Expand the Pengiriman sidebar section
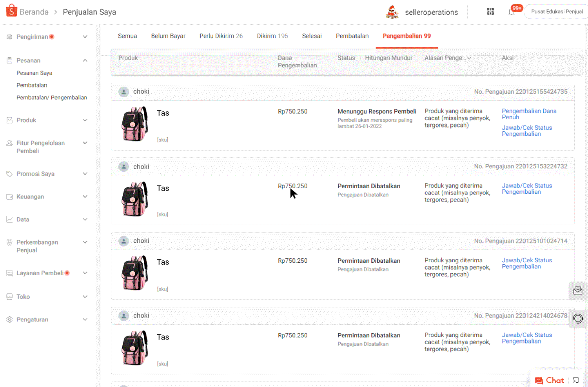 coord(85,37)
